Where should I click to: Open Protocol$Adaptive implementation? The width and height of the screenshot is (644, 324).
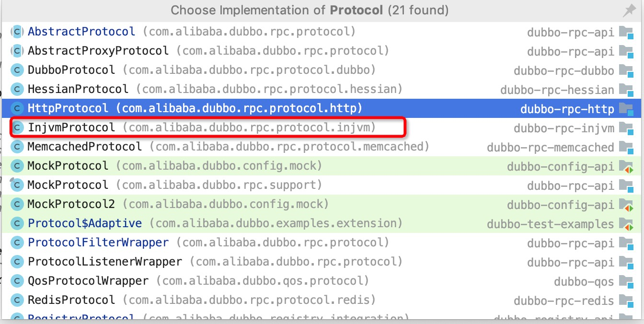84,223
